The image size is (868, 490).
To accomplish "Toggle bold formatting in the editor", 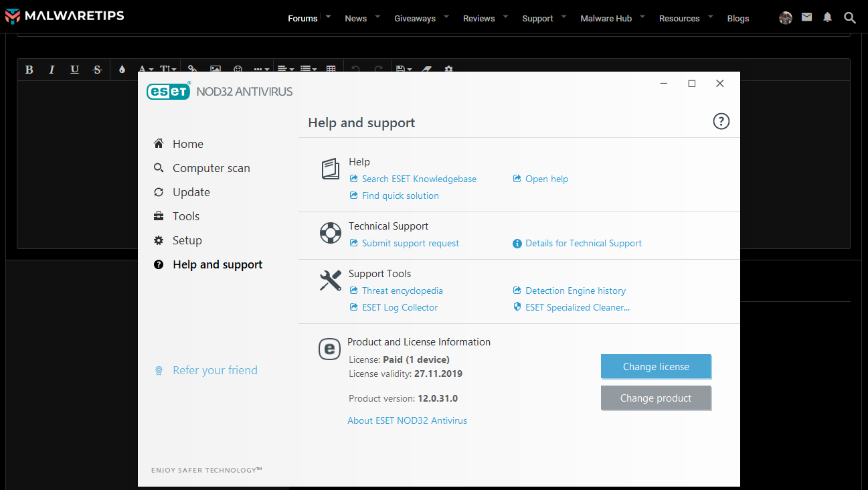I will click(x=29, y=70).
